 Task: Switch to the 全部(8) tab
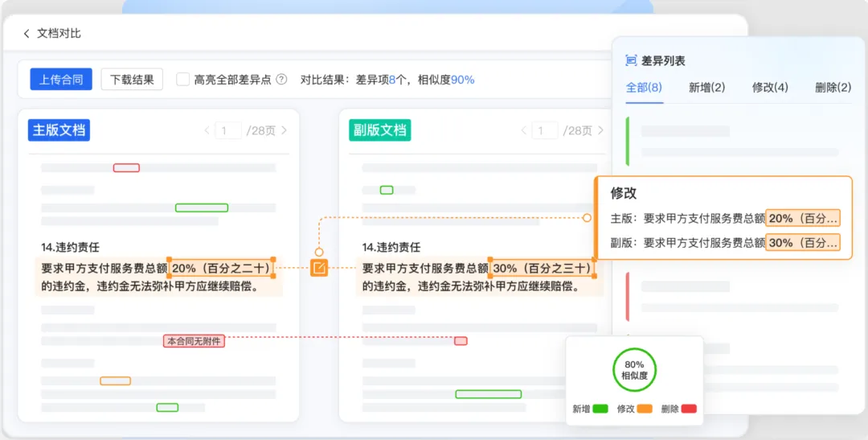[644, 88]
